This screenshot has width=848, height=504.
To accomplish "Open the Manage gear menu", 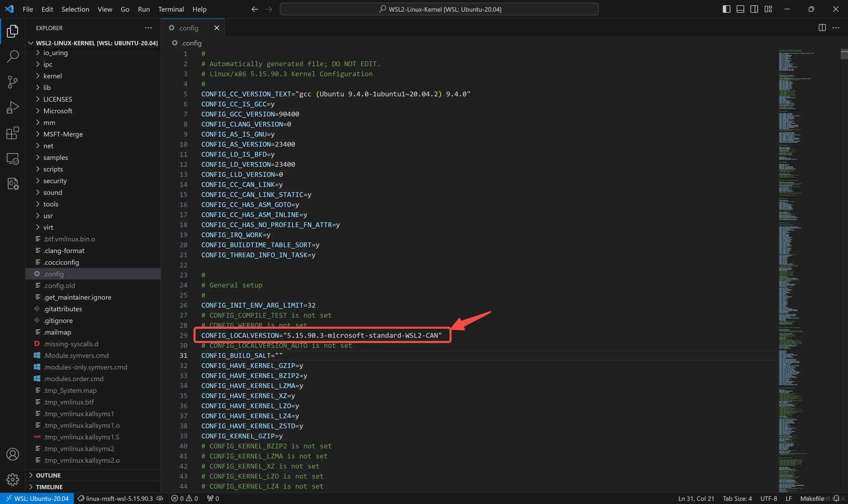I will pos(13,480).
